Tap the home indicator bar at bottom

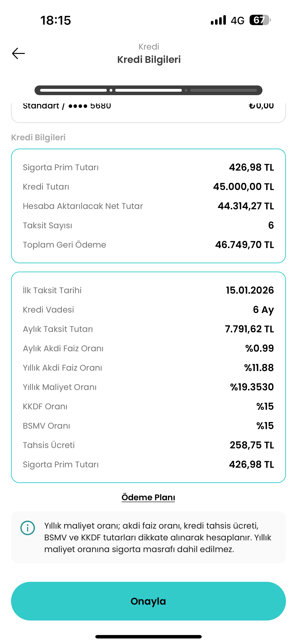(x=148, y=636)
